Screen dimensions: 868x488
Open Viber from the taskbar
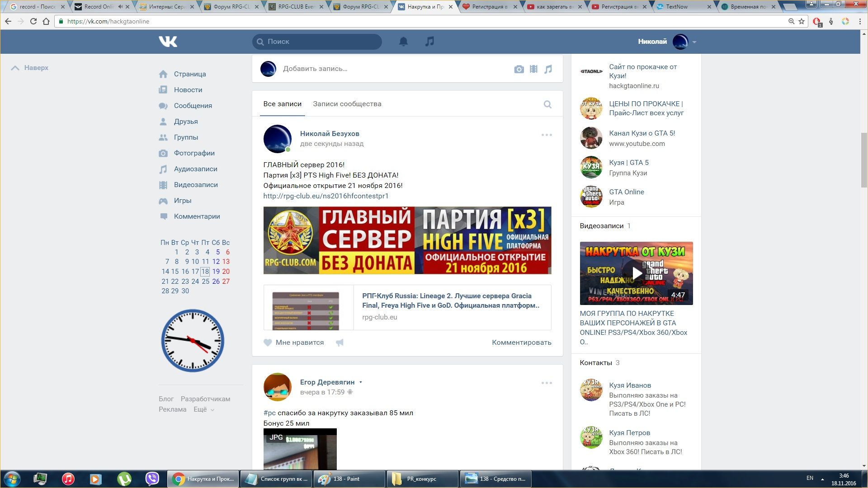point(152,479)
